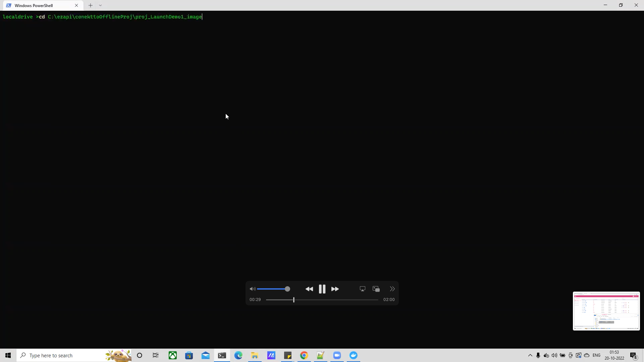Open the Chrome browser from the taskbar

click(304, 355)
